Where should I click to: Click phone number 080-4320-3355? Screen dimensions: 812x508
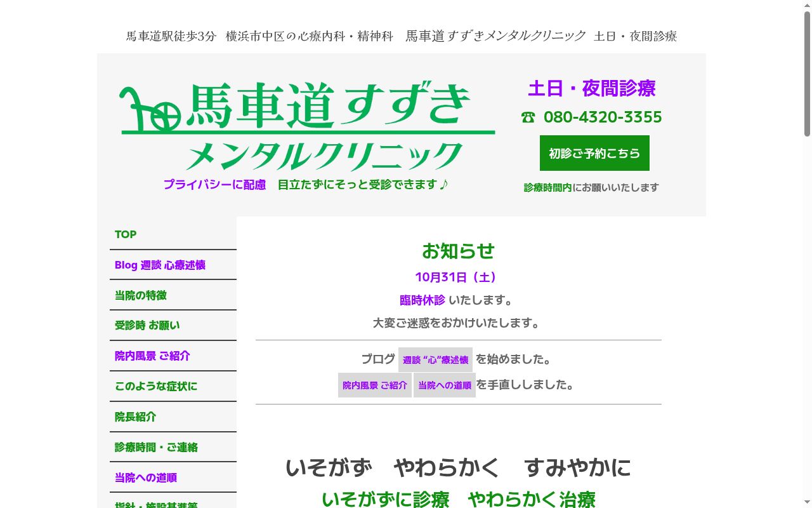pyautogui.click(x=603, y=117)
